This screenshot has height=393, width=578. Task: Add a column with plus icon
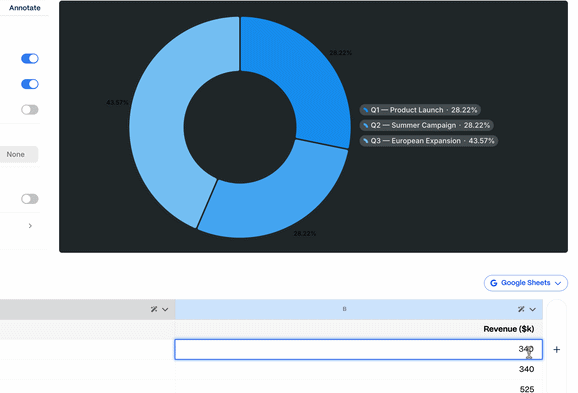click(557, 349)
